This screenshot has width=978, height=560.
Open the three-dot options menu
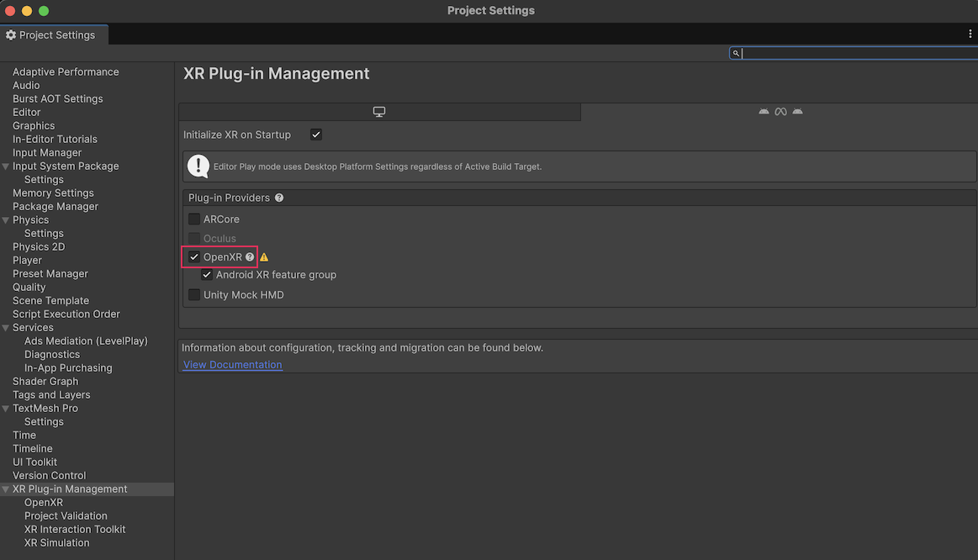970,34
